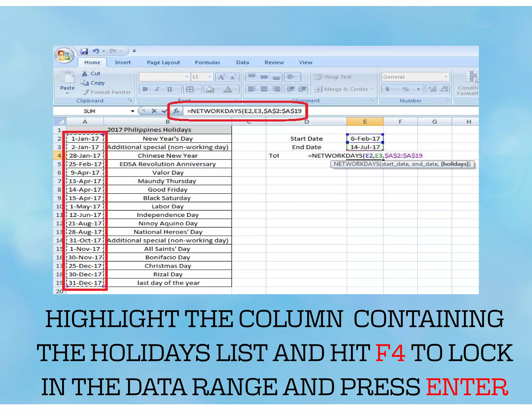Toggle Bold formatting

(x=145, y=89)
